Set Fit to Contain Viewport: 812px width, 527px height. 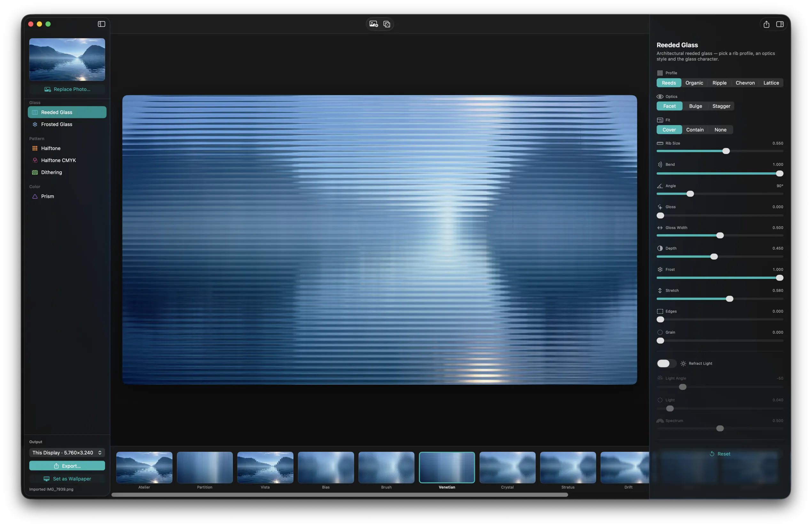695,130
